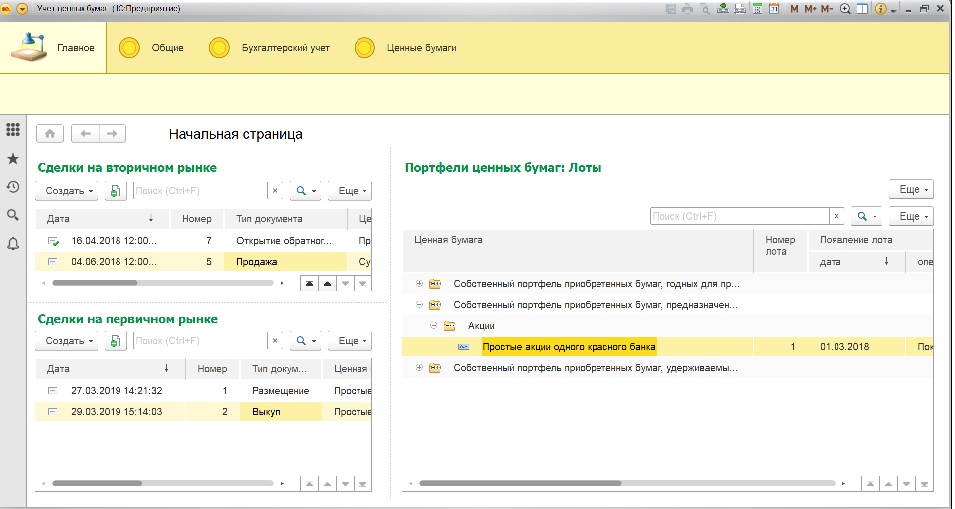Expand first portfolio 'годных для пр...' node
The height and width of the screenshot is (509, 955).
point(419,284)
